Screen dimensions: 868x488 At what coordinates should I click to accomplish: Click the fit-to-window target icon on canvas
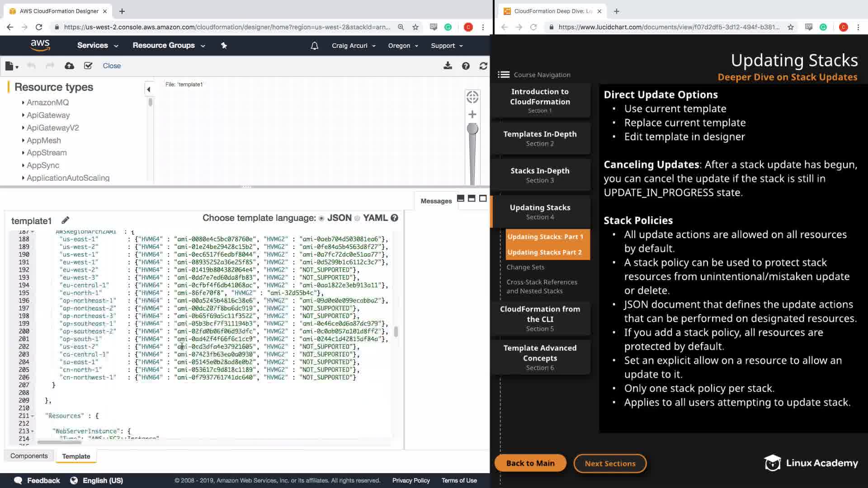tap(472, 97)
